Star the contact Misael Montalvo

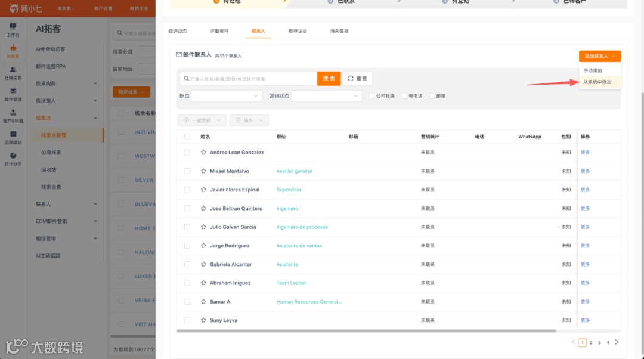click(203, 171)
